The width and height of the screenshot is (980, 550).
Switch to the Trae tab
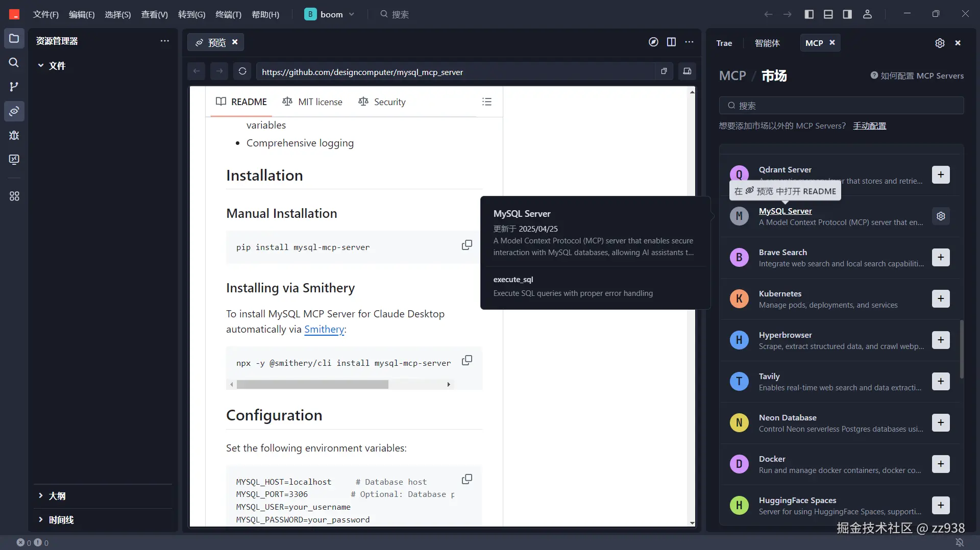click(x=724, y=43)
